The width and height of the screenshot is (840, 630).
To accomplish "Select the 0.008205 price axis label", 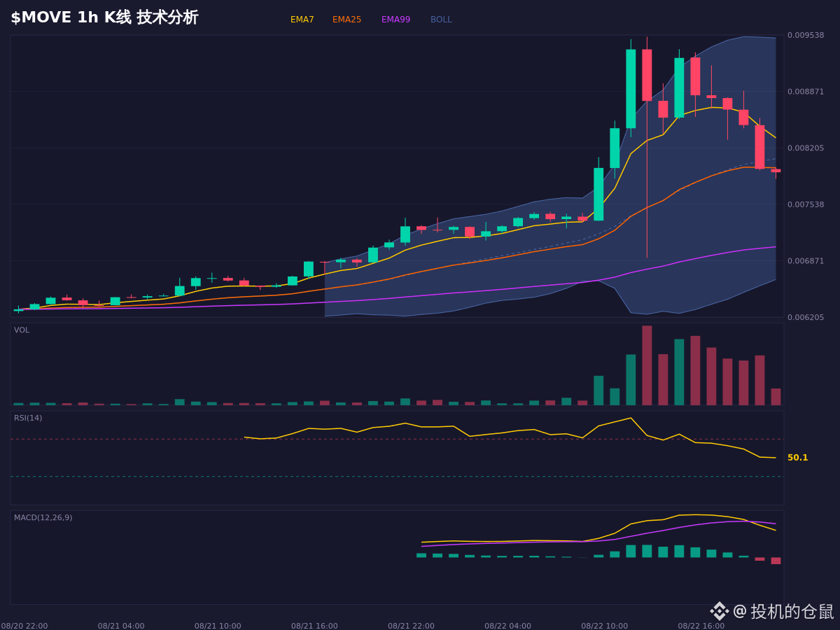I will pyautogui.click(x=806, y=148).
